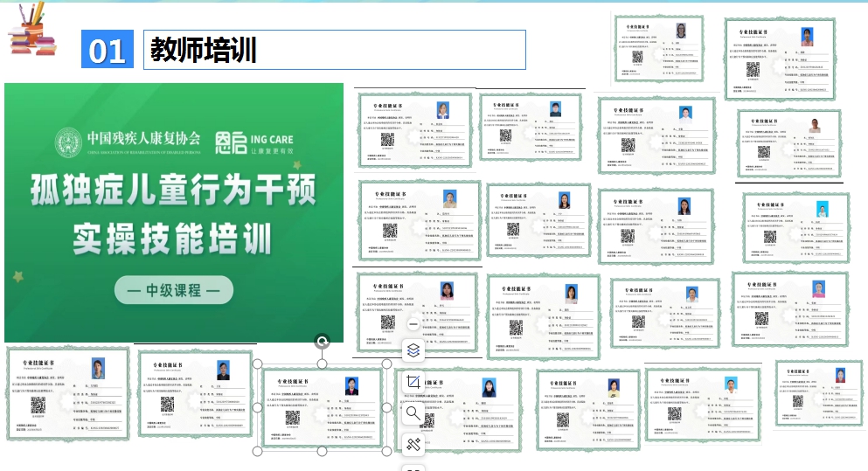Select the currently selected certificate image

pyautogui.click(x=323, y=407)
